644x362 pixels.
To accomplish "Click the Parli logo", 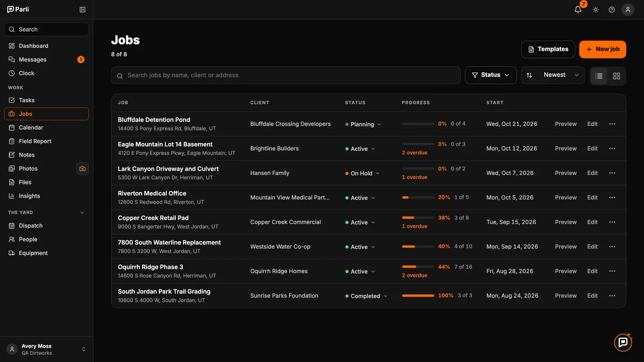I will (x=18, y=10).
